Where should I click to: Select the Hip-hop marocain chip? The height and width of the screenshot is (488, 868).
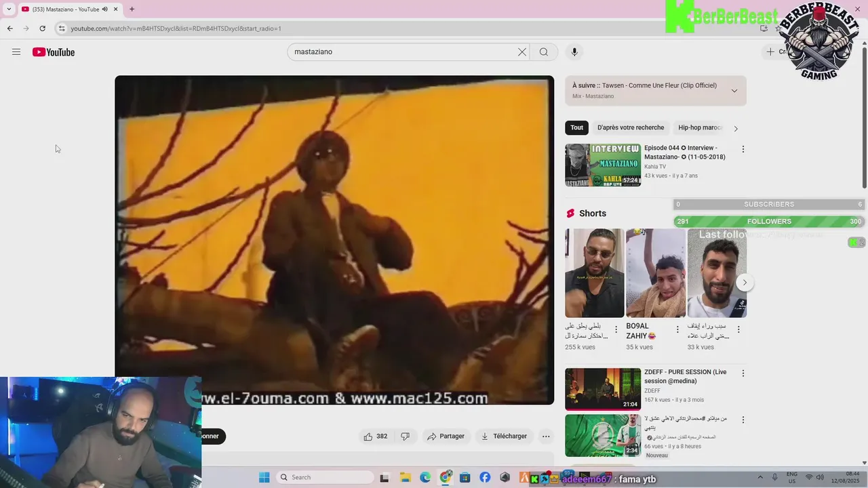700,127
